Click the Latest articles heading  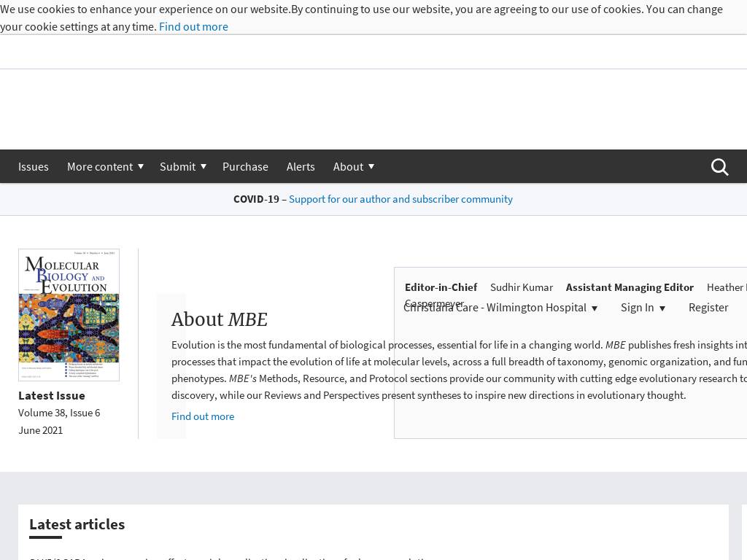77,524
